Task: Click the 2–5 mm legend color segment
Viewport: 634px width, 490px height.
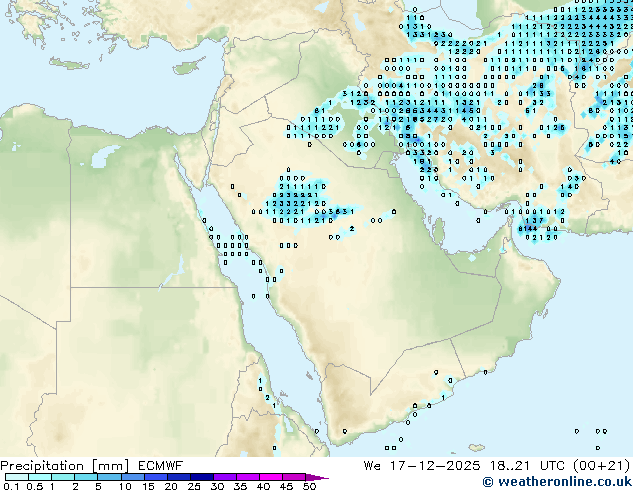Action: pos(86,477)
